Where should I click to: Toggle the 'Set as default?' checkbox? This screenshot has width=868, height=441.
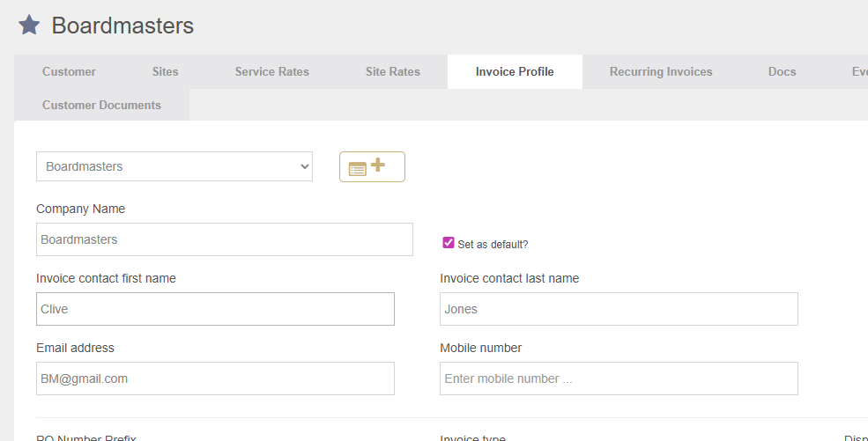[449, 243]
